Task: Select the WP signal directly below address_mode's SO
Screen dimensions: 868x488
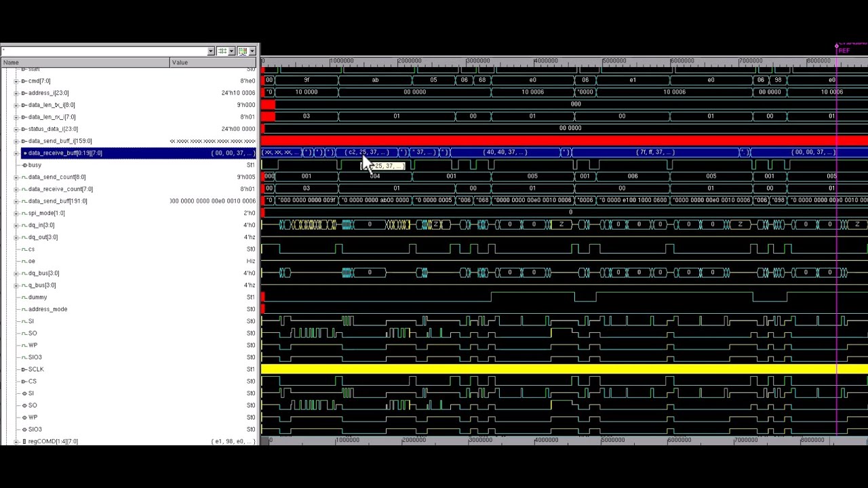Action: [x=33, y=345]
